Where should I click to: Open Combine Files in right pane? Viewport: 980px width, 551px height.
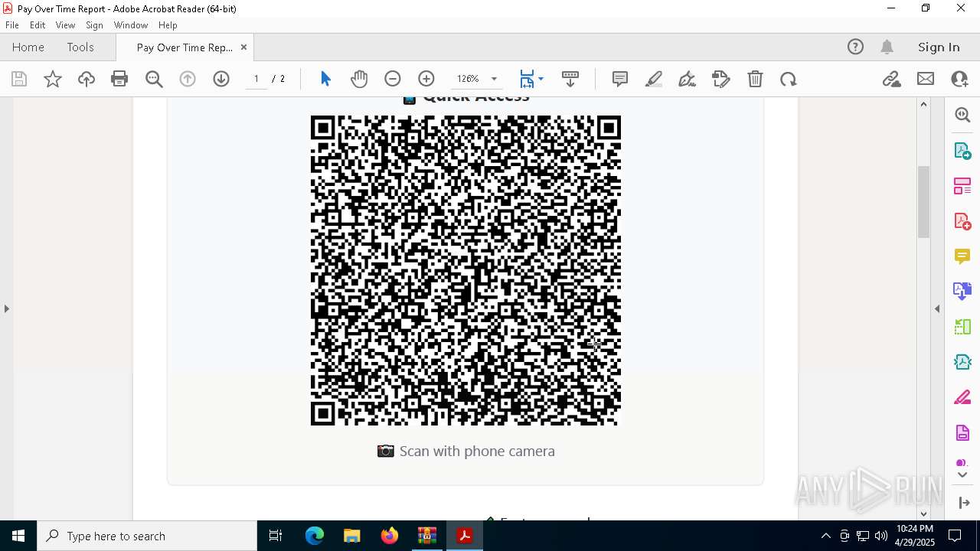[962, 292]
